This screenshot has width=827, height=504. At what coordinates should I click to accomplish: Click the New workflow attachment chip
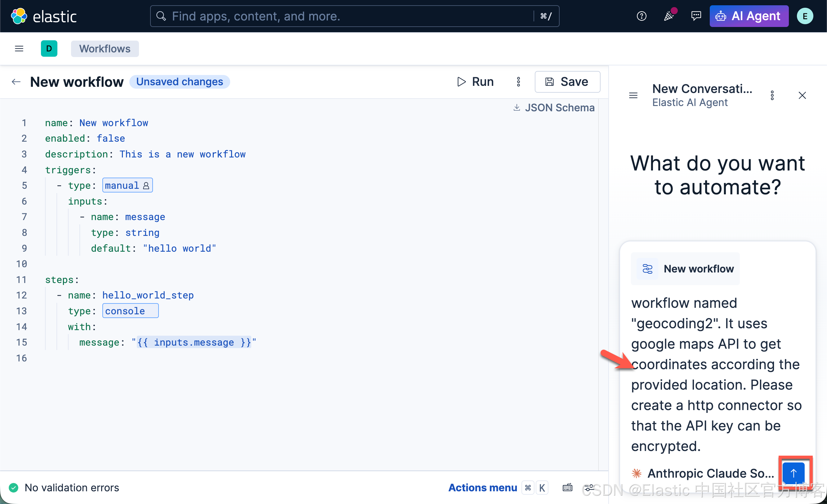[x=685, y=269]
